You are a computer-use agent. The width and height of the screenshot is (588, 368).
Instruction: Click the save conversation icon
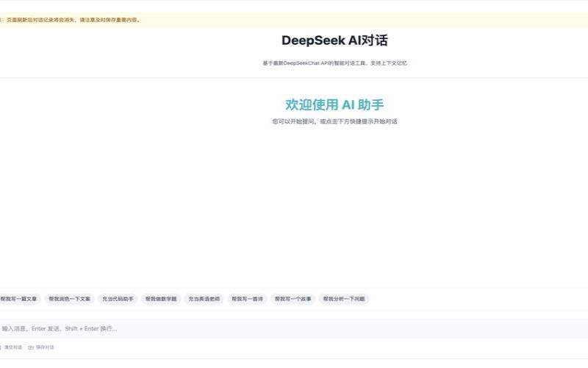(31, 347)
